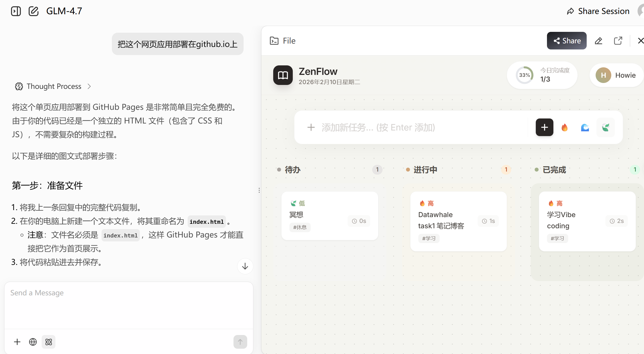Toggle the deep thinking atom button
This screenshot has width=644, height=354.
(x=49, y=342)
